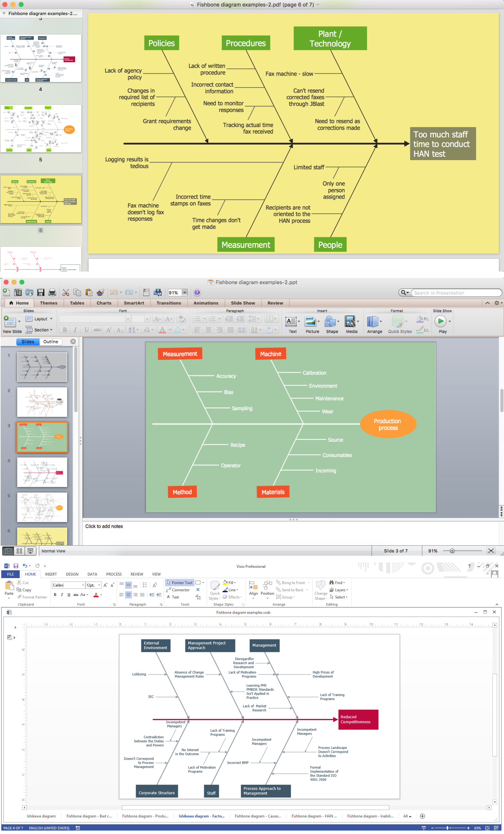This screenshot has width=504, height=834.
Task: Click the Open file icon in PowerPoint toolbar
Action: 29,292
